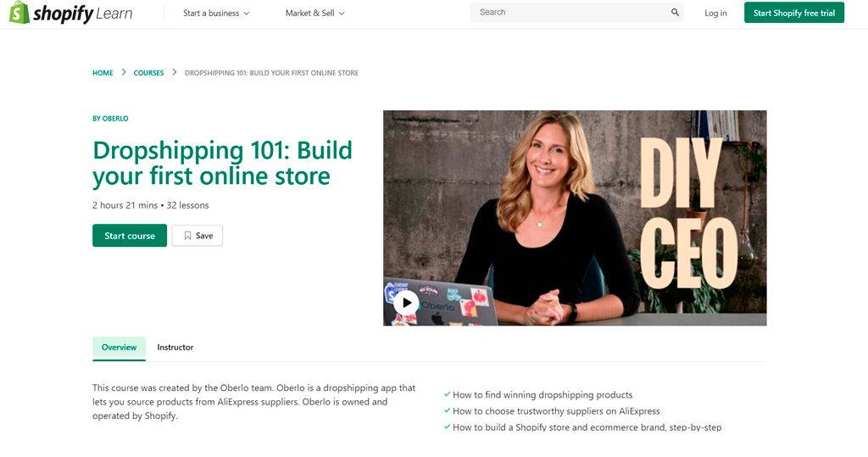Image resolution: width=868 pixels, height=457 pixels.
Task: Click 'How to choose trustworthy suppliers on AliExpress'
Action: [x=556, y=411]
